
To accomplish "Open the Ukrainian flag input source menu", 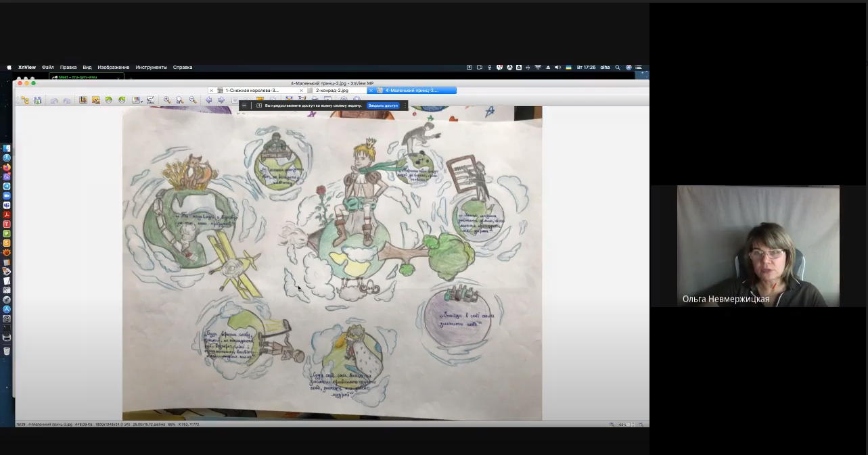I will (x=568, y=68).
